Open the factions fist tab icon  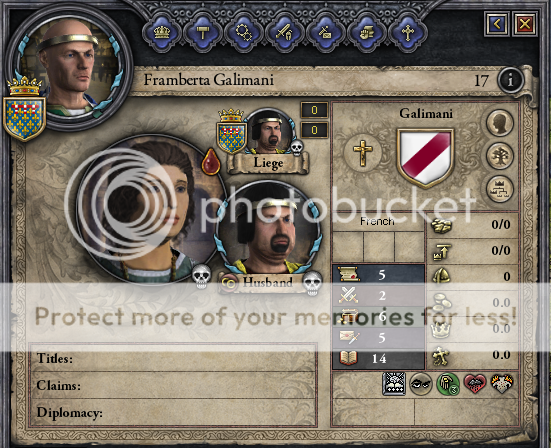367,33
